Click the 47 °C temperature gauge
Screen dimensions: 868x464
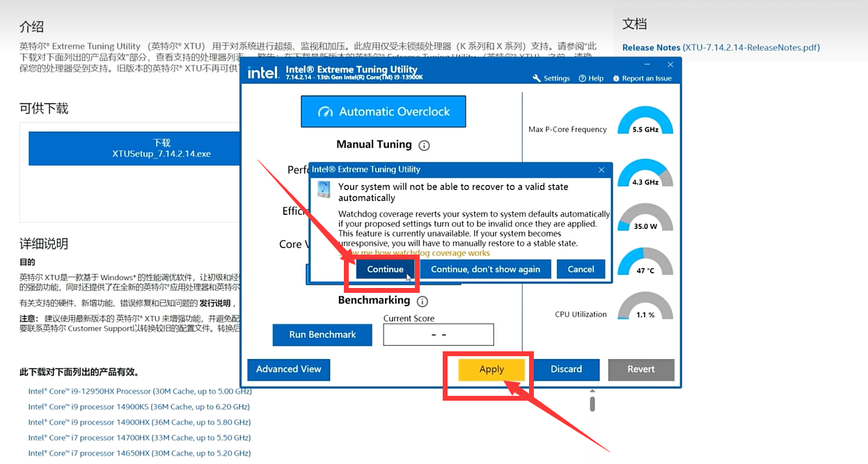click(645, 262)
